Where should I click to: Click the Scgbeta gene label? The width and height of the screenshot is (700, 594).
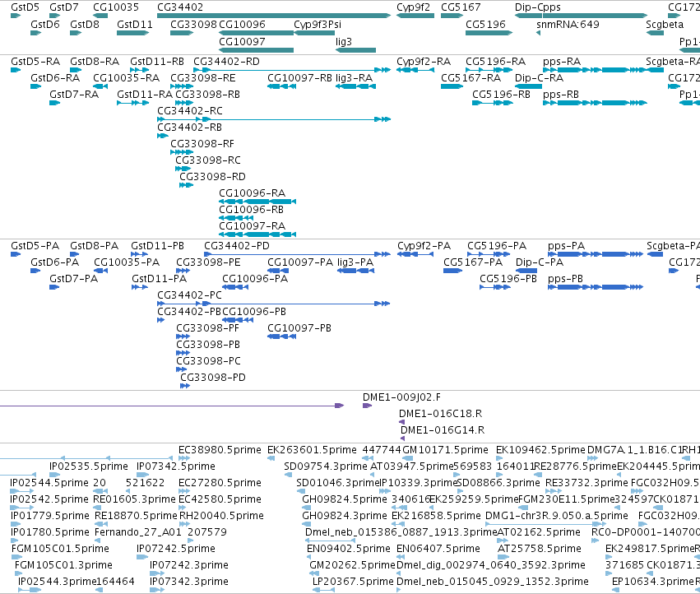tap(665, 25)
